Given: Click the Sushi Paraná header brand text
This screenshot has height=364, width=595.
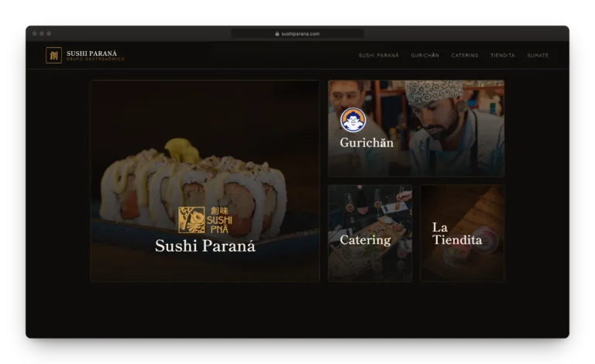Looking at the screenshot, I should tap(92, 53).
